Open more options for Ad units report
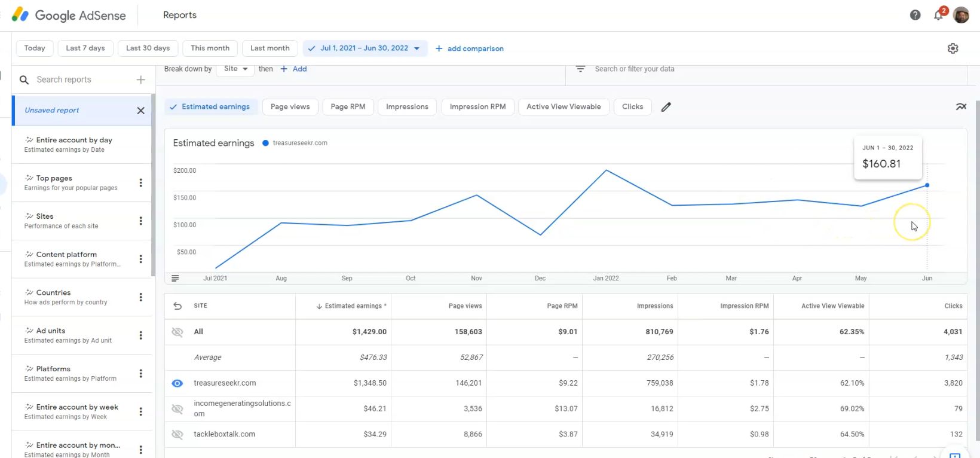 (141, 335)
